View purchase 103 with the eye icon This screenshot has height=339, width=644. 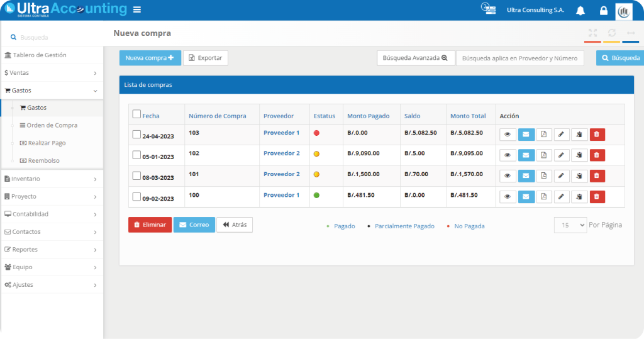pos(508,135)
